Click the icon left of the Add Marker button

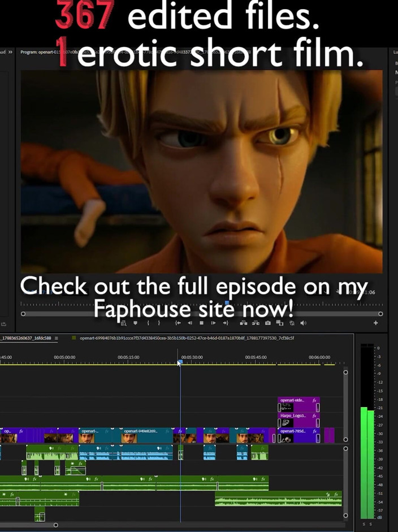(x=123, y=323)
